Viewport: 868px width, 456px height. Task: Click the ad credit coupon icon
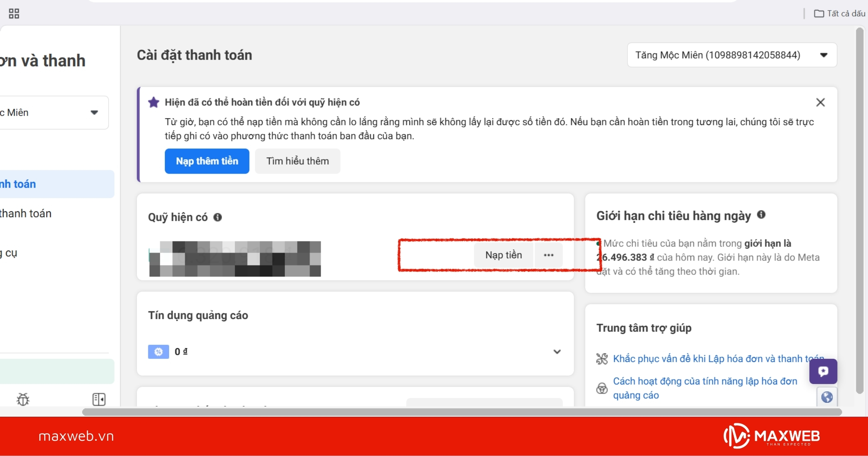pyautogui.click(x=158, y=351)
